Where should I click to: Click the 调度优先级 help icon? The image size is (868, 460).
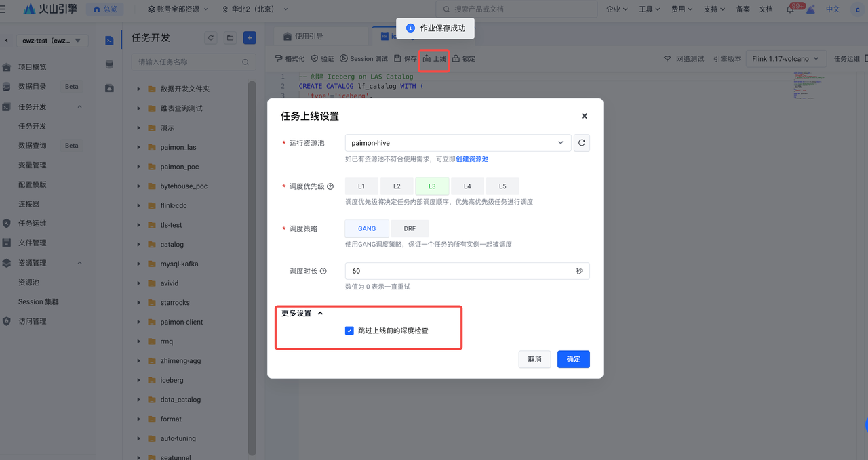tap(330, 186)
